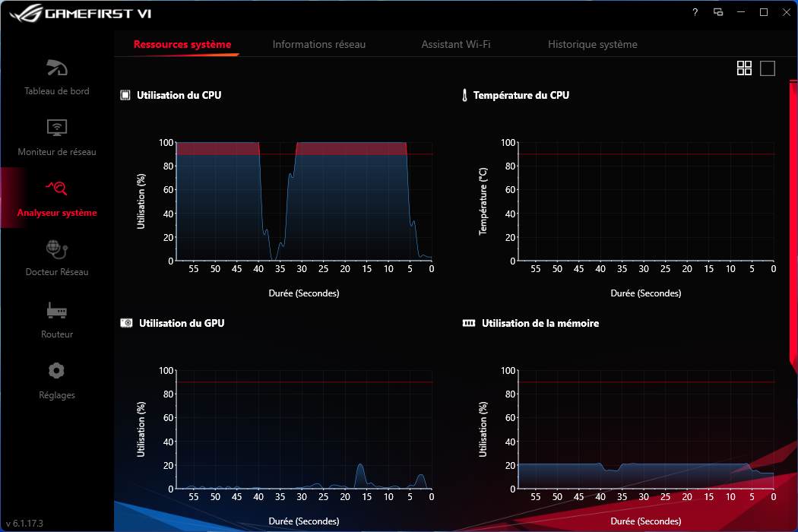Click the Moniteur de réseau label

[x=57, y=152]
